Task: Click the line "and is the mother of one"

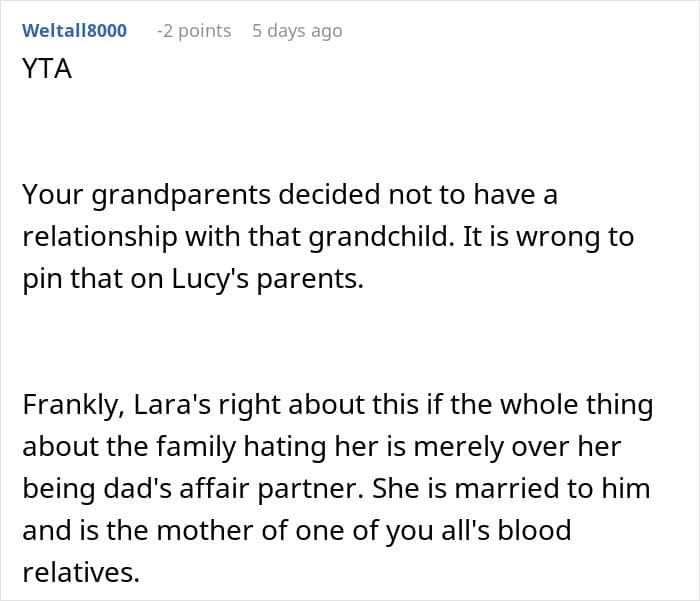Action: [x=296, y=529]
